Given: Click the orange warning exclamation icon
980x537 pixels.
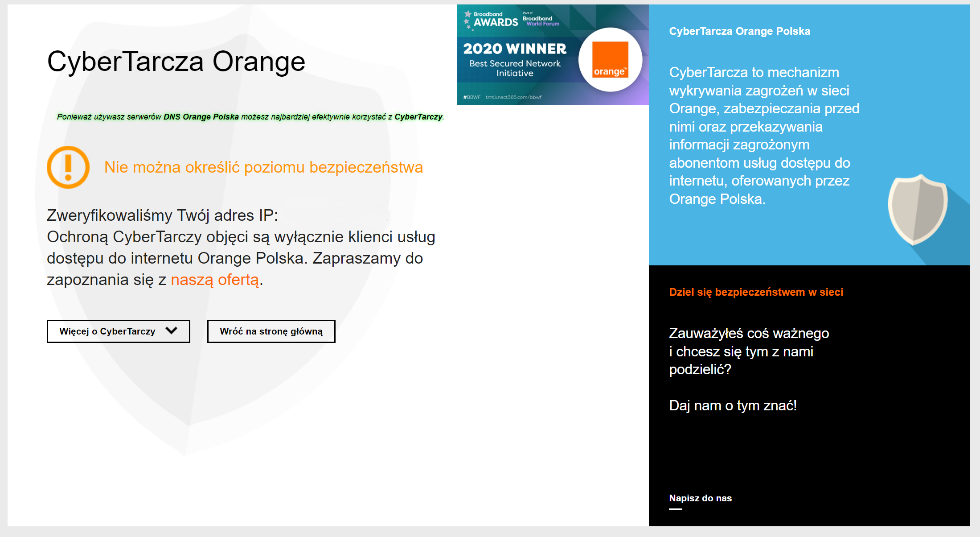Looking at the screenshot, I should 68,167.
